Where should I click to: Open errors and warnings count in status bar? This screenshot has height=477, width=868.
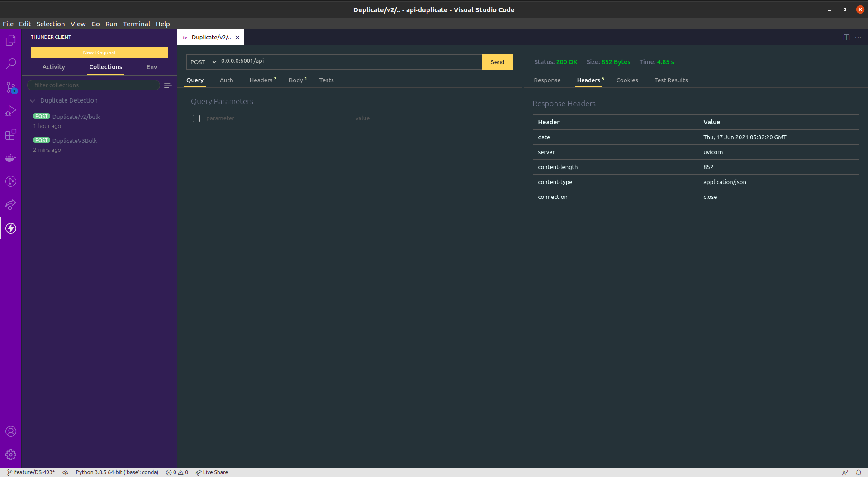177,472
